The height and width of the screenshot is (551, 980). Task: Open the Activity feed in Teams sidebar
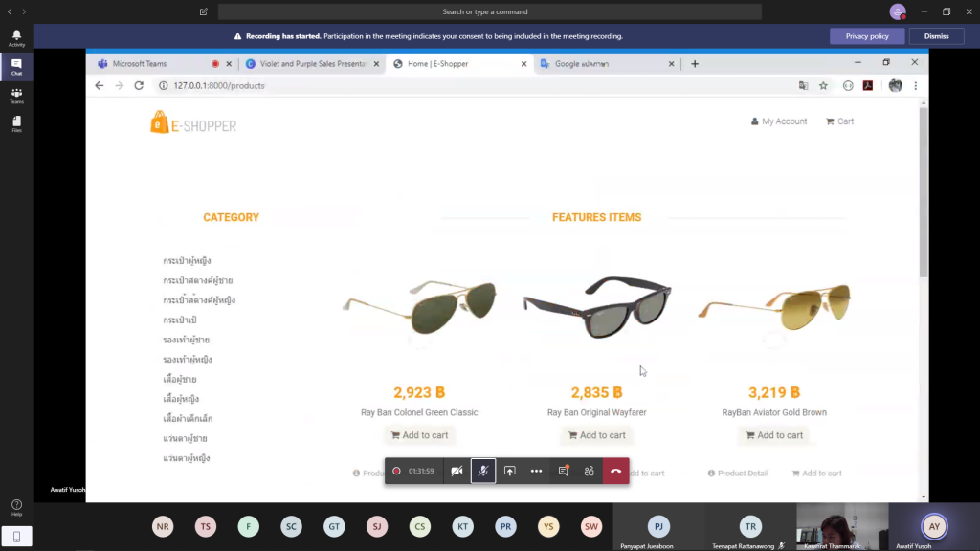[16, 38]
